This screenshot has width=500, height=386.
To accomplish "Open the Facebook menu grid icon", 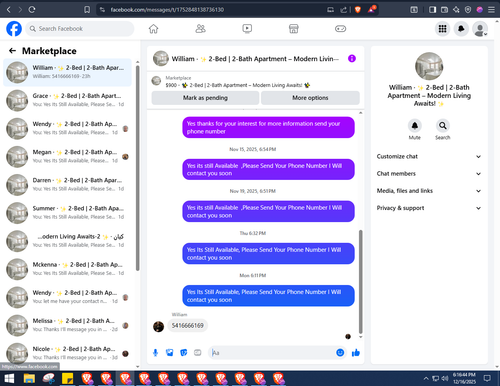I will 442,29.
